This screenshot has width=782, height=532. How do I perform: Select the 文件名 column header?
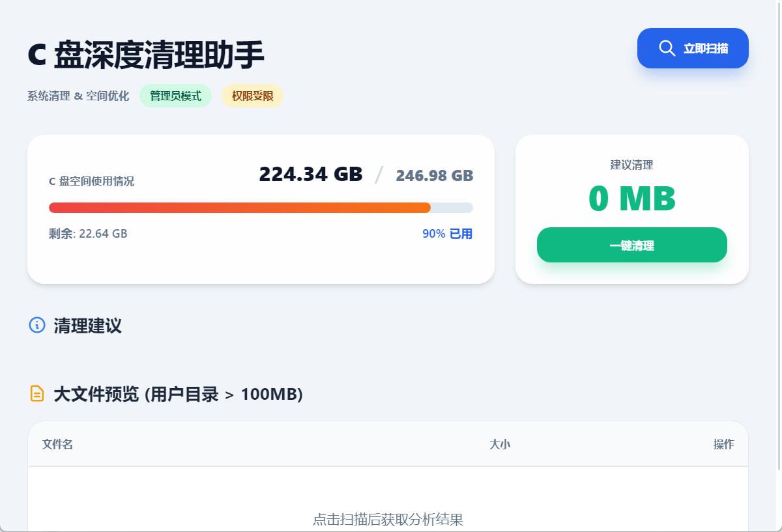point(57,444)
